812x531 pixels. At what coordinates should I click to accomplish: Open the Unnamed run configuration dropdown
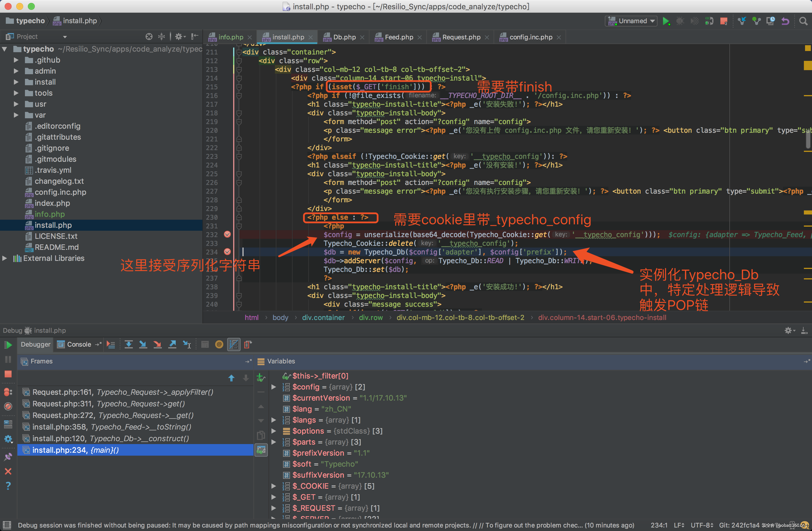click(x=632, y=21)
